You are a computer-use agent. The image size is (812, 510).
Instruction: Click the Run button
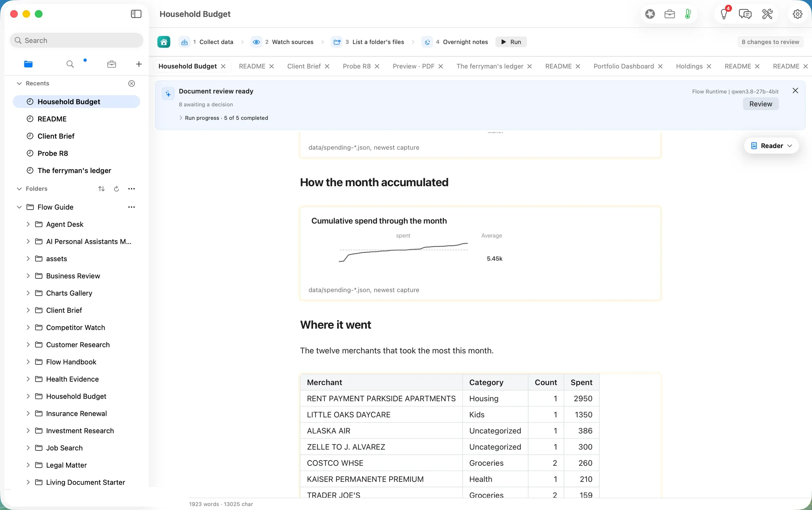pyautogui.click(x=511, y=42)
